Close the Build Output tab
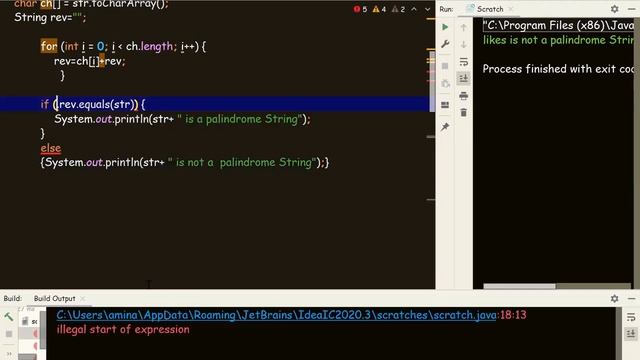The image size is (640, 360). click(83, 298)
